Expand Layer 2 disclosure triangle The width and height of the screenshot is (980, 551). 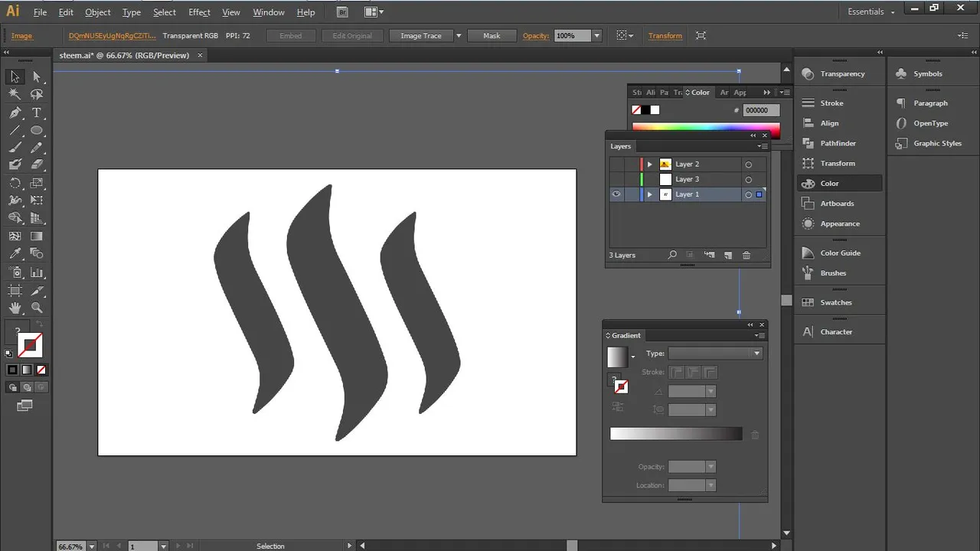650,164
